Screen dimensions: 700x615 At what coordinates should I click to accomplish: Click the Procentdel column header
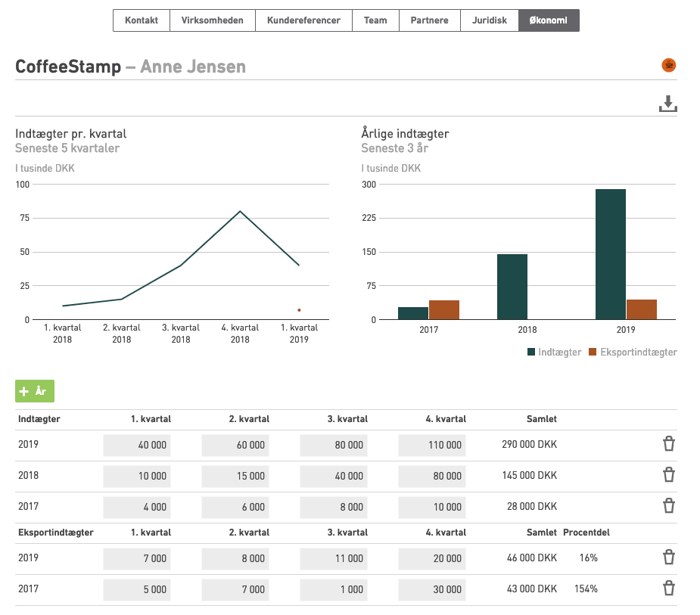(x=586, y=533)
